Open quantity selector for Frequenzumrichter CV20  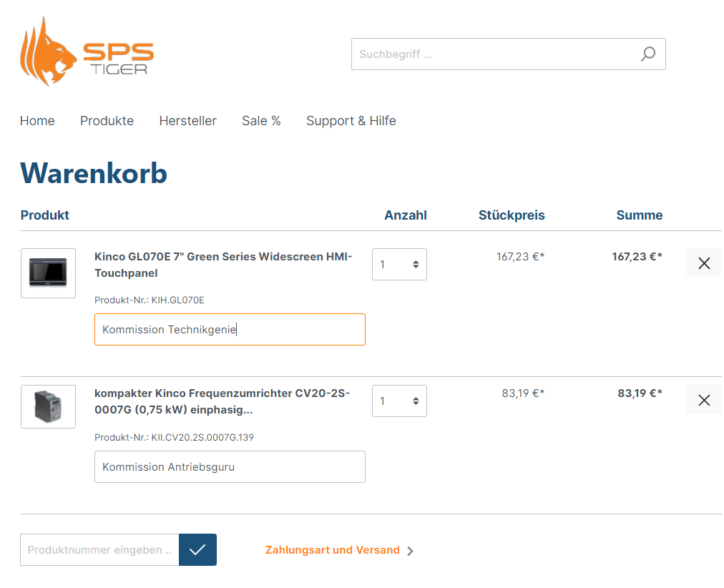click(399, 401)
